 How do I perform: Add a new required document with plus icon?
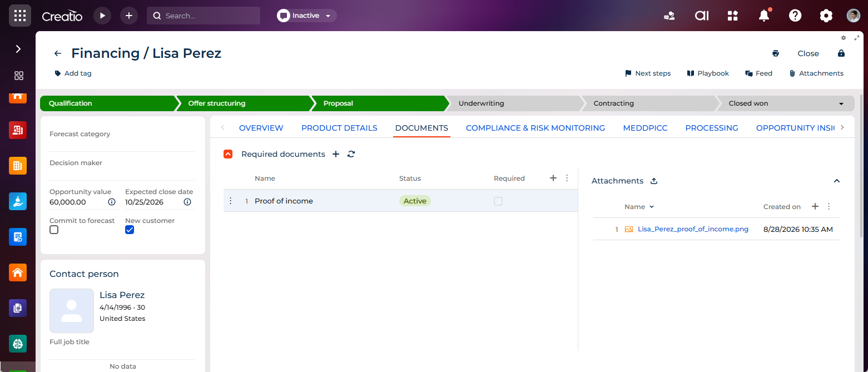pyautogui.click(x=336, y=154)
